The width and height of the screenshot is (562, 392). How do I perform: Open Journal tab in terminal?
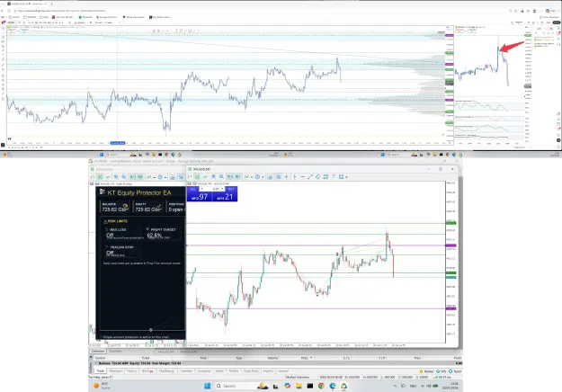[x=283, y=370]
